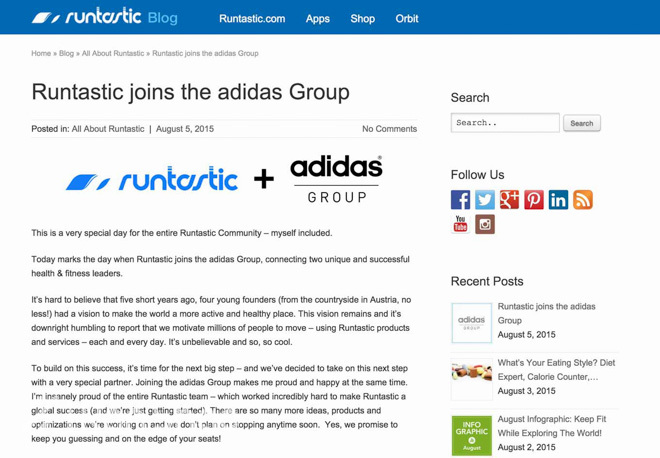Click the date August 3, 2015 in Recent Posts
The width and height of the screenshot is (660, 458).
[x=526, y=391]
